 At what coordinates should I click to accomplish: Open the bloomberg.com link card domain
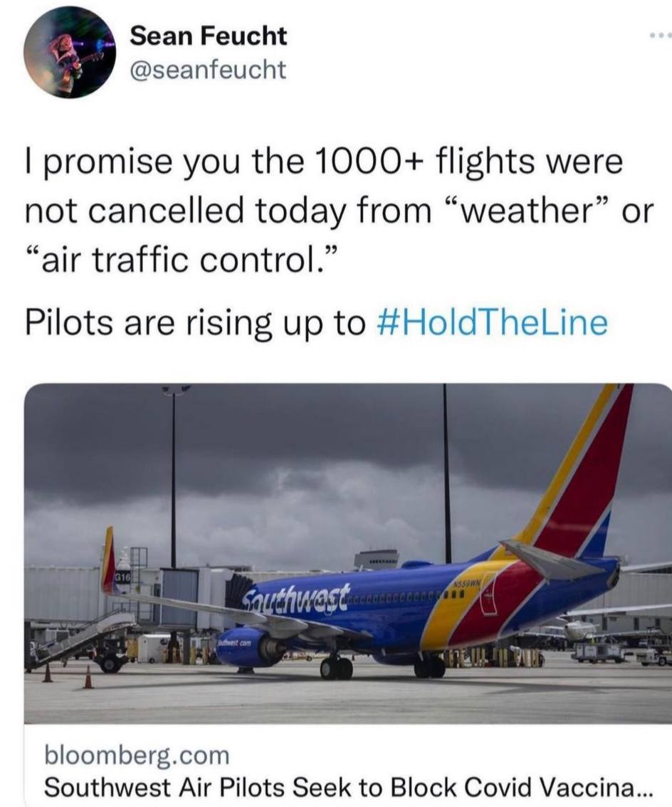tap(137, 755)
